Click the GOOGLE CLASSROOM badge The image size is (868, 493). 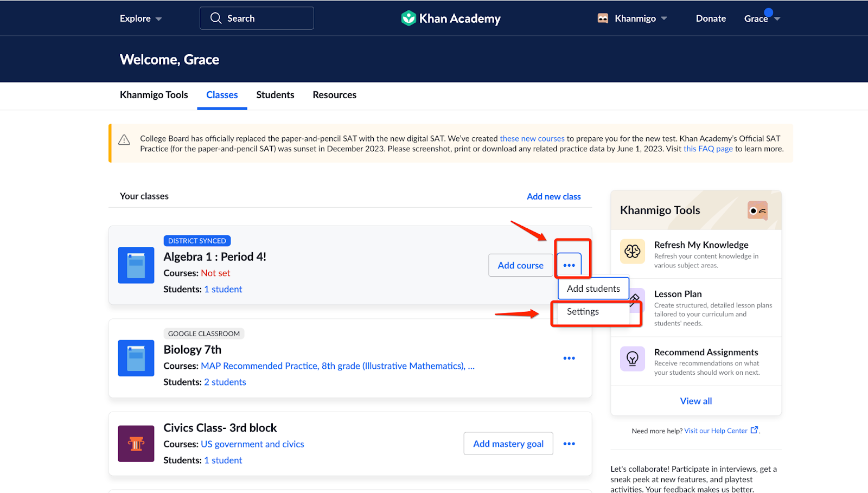pos(204,334)
